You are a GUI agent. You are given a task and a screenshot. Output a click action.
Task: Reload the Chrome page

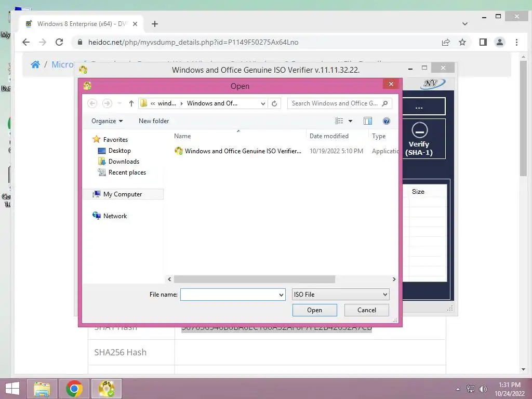(59, 42)
